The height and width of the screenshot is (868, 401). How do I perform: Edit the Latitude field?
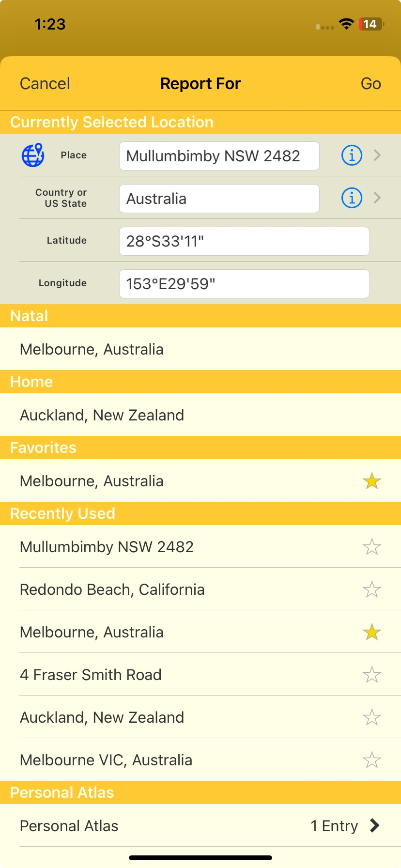244,241
